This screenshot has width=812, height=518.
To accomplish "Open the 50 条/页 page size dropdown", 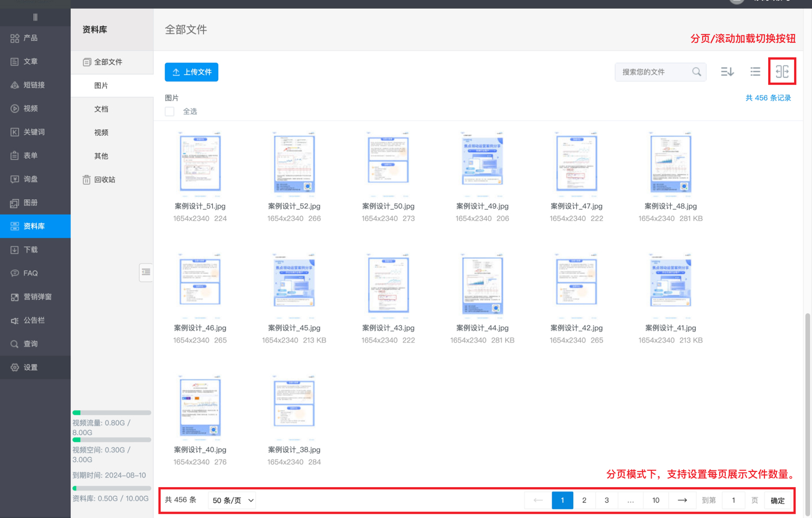I will 233,500.
